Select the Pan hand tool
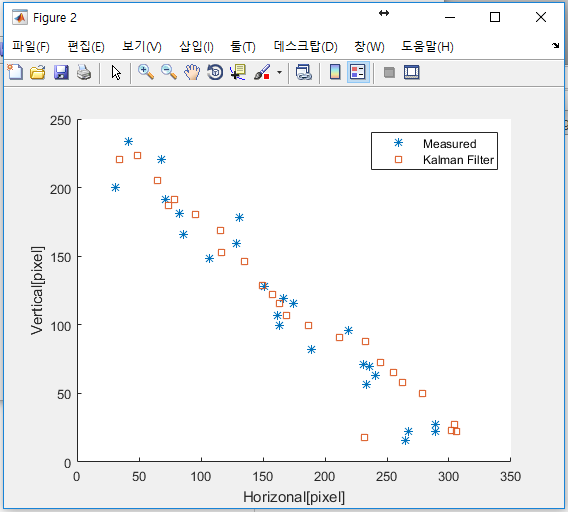This screenshot has height=512, width=568. pyautogui.click(x=192, y=72)
